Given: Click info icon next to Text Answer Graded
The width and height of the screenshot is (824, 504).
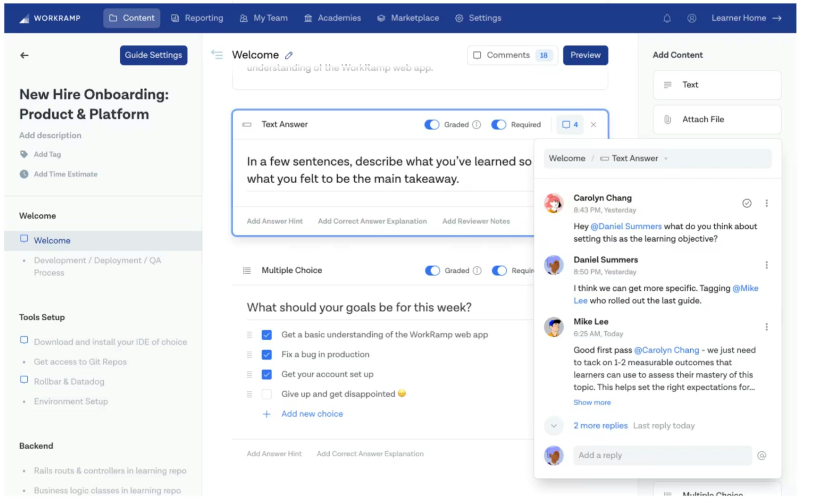Looking at the screenshot, I should click(x=477, y=125).
